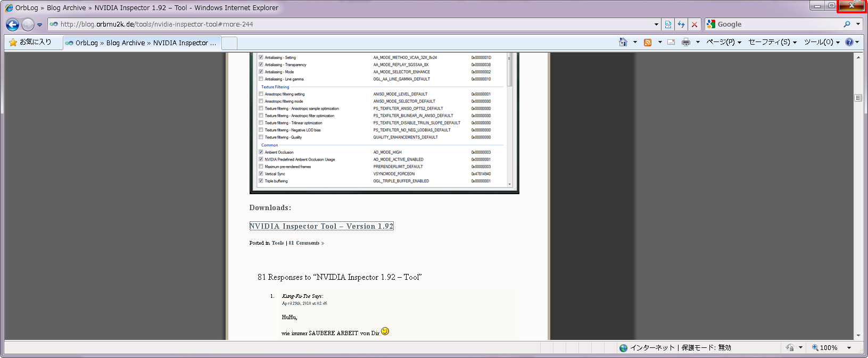The width and height of the screenshot is (868, 358).
Task: Open the recent pages dropdown beside Forward
Action: click(x=39, y=24)
